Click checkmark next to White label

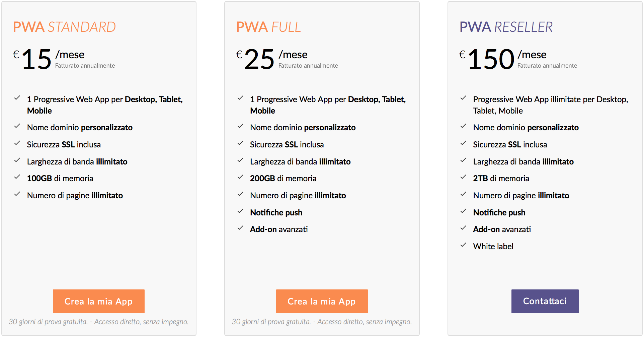tap(463, 245)
